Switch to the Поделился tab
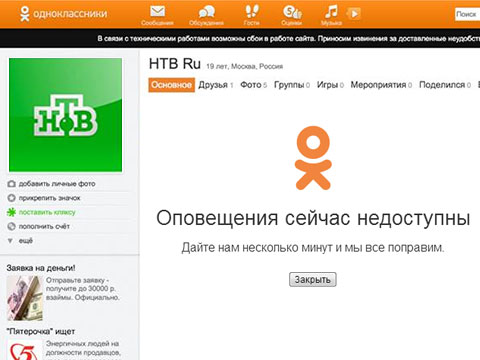Screen dimensions: 480x360 pyautogui.click(x=445, y=85)
